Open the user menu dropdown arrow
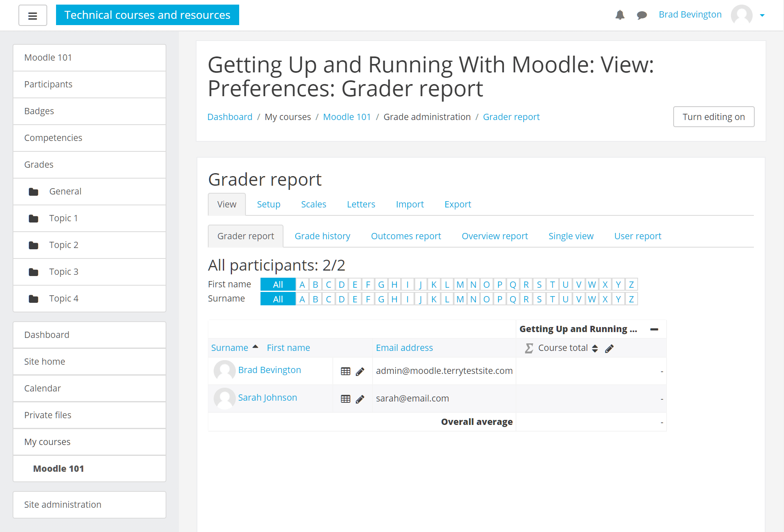This screenshot has width=784, height=532. tap(762, 15)
